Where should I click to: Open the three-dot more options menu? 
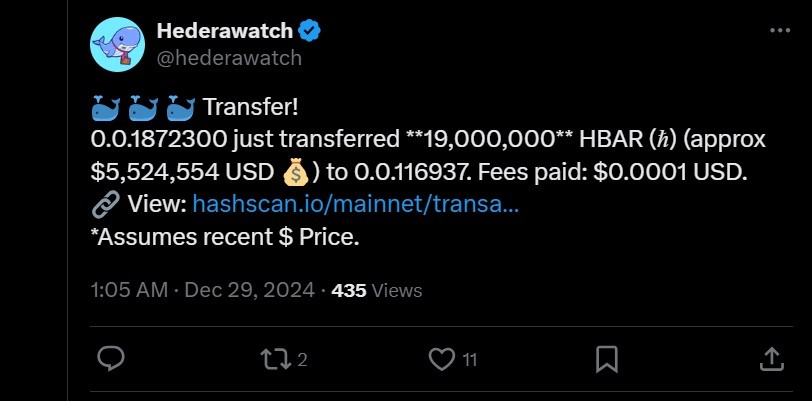coord(779,32)
